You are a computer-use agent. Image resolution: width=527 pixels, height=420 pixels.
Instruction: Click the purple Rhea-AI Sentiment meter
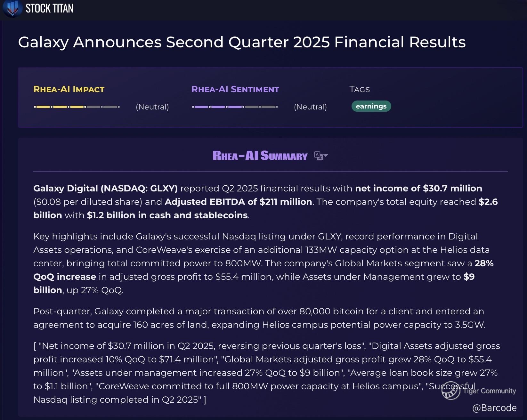point(235,107)
